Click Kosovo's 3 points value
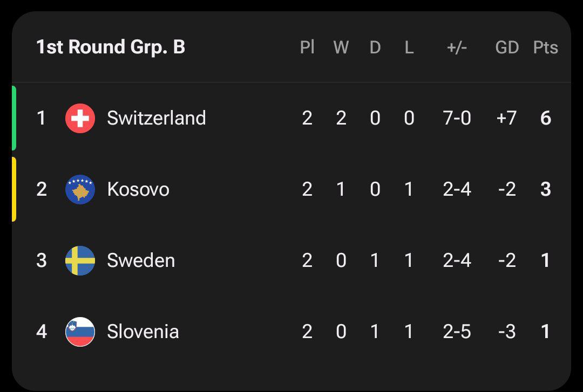583x392 pixels. [x=546, y=189]
